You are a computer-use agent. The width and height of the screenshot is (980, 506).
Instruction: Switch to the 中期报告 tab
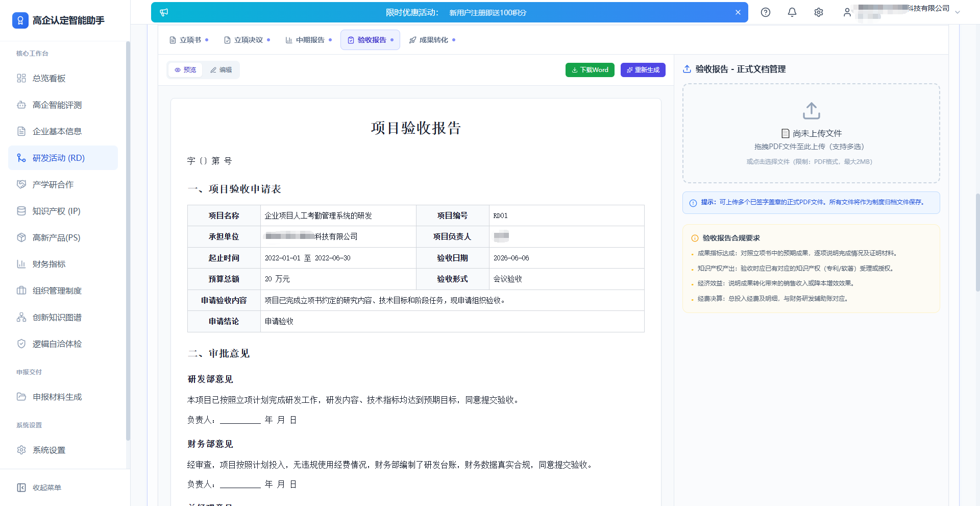click(x=309, y=40)
